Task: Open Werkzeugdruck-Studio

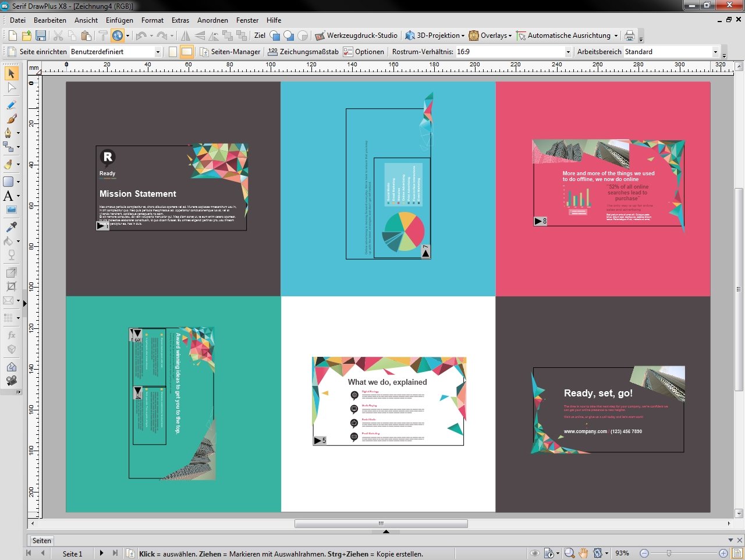Action: (x=356, y=36)
